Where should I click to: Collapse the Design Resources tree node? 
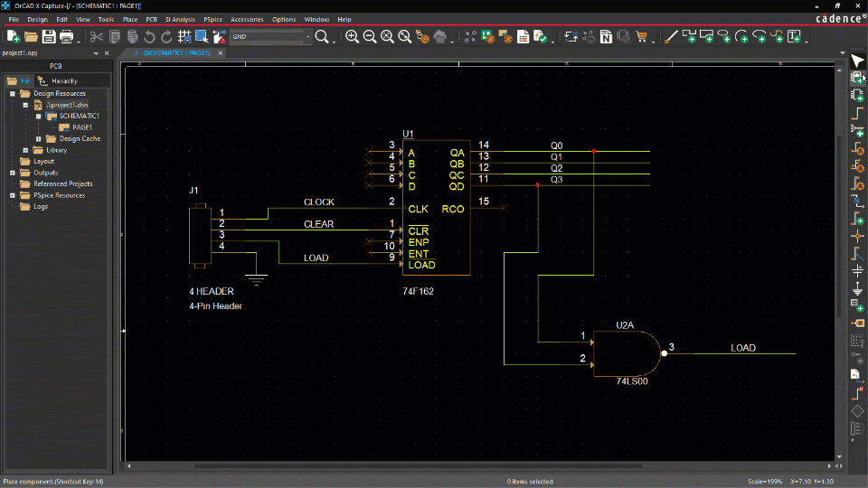tap(12, 93)
